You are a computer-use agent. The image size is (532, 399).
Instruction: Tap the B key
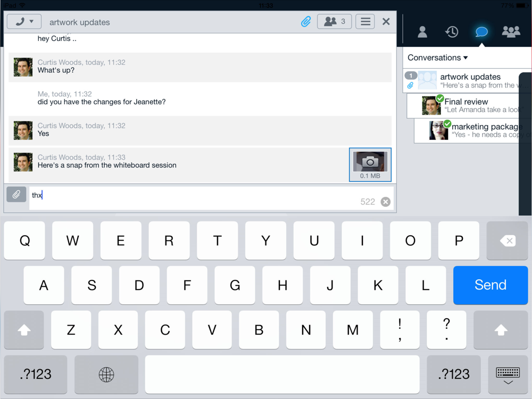coord(259,330)
